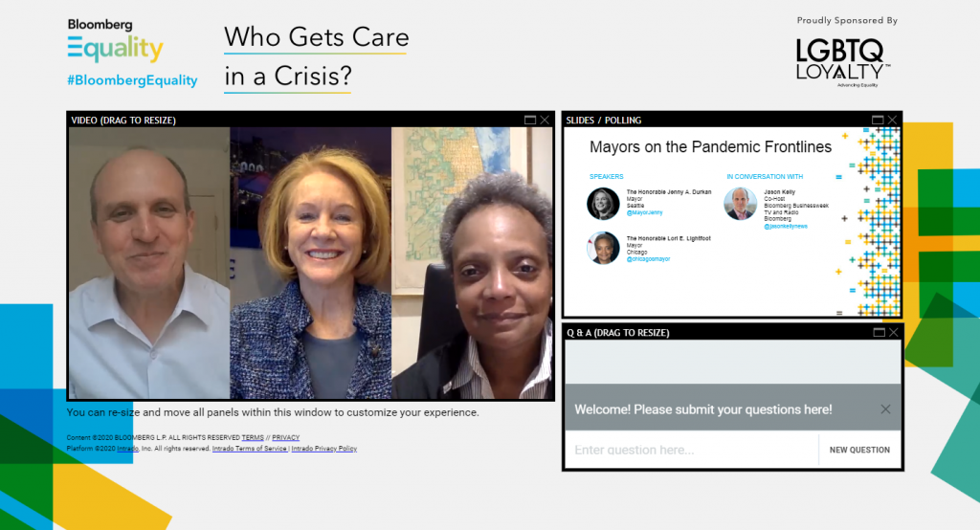The height and width of the screenshot is (530, 980).
Task: Open the Intrado Terms of Service link
Action: (250, 448)
